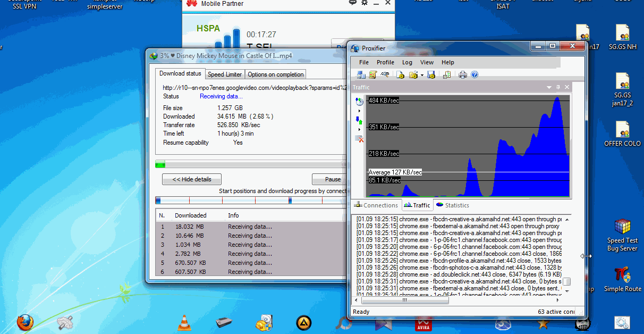Select the Download status tab

180,73
